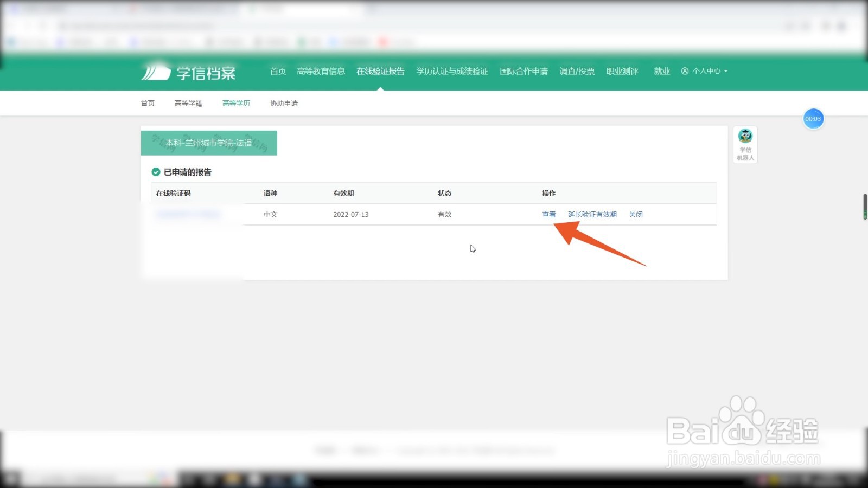
Task: Open the 调查/投票 menu options
Action: pyautogui.click(x=577, y=71)
